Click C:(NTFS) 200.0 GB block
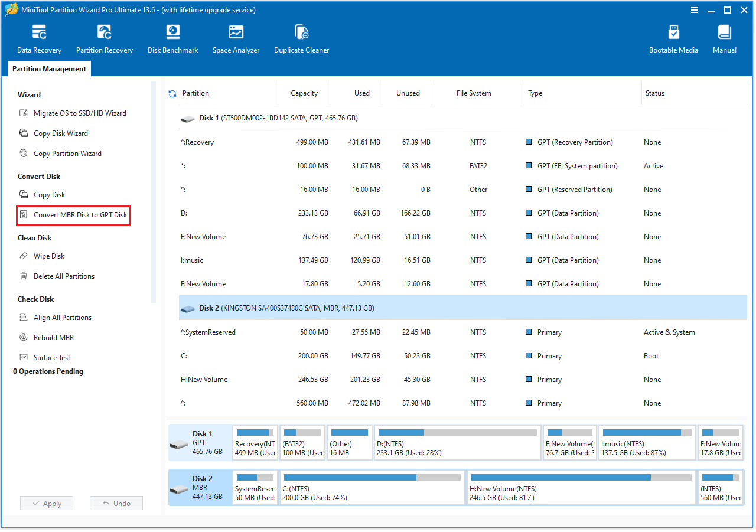The width and height of the screenshot is (756, 532). pos(372,487)
